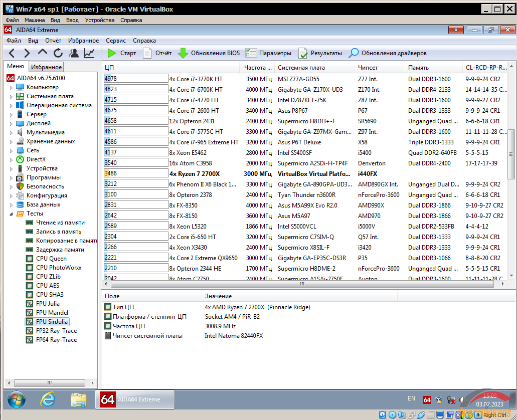
Task: Expand the Сервер tree node
Action: [x=11, y=115]
